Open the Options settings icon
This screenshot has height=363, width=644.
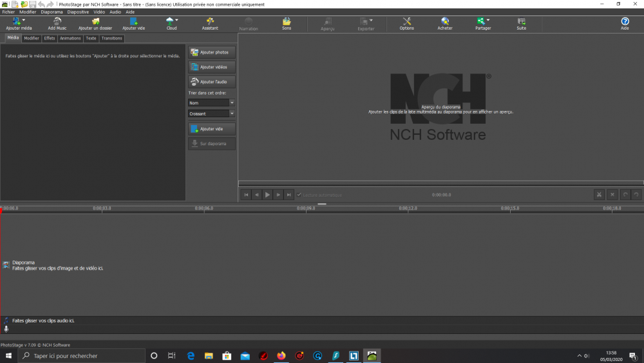pos(406,23)
